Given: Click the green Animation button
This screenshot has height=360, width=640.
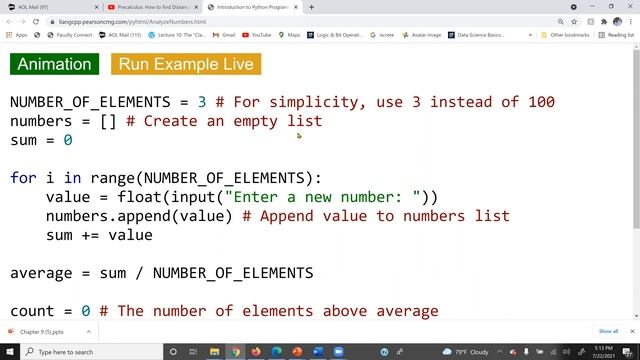Looking at the screenshot, I should point(54,64).
